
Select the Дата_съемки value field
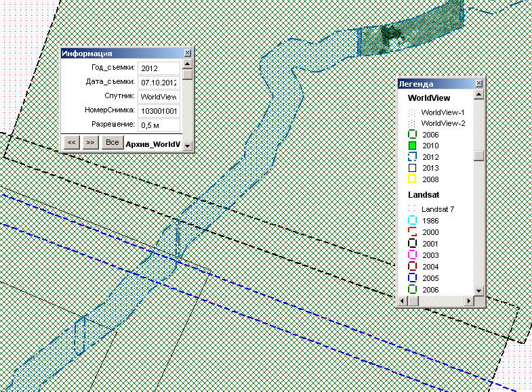pos(159,82)
